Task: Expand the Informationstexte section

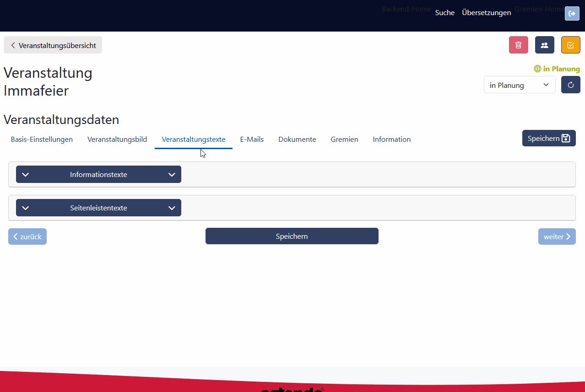Action: (98, 174)
